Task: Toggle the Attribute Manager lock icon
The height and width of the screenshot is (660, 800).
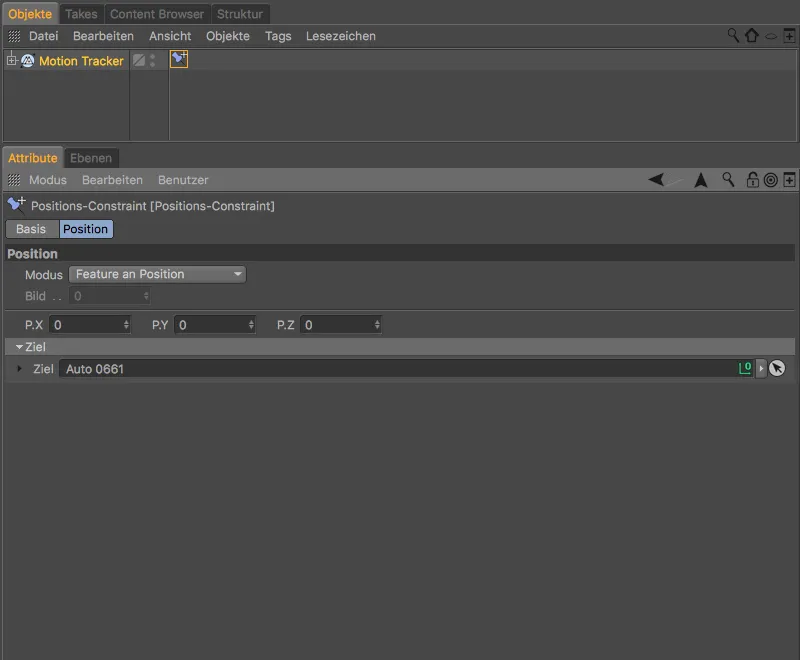Action: click(753, 180)
